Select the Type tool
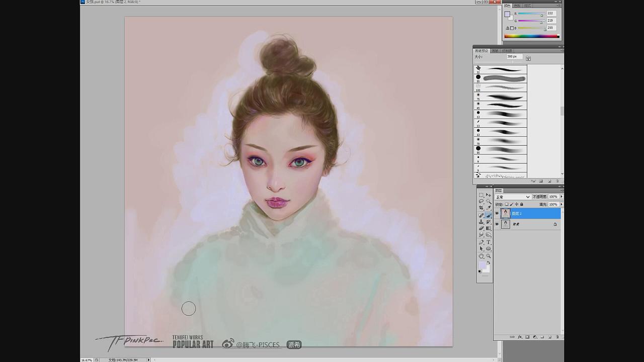 tap(489, 242)
